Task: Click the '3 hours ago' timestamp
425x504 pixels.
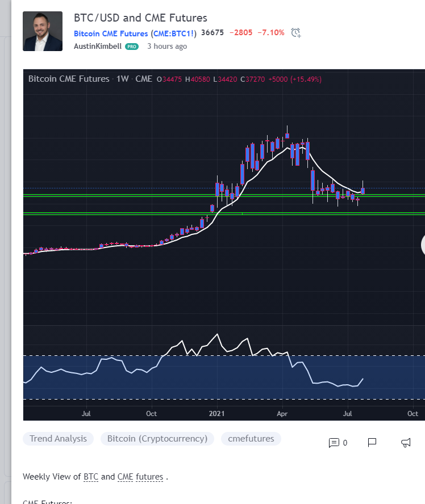Action: coord(167,47)
